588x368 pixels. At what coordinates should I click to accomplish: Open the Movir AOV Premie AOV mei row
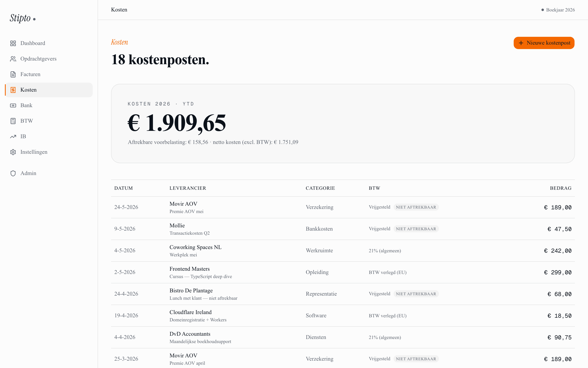point(343,207)
